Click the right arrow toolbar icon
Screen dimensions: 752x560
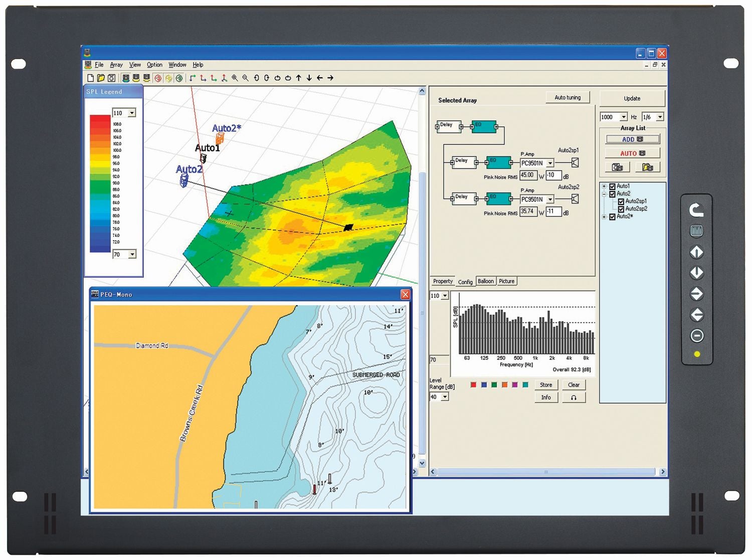330,78
